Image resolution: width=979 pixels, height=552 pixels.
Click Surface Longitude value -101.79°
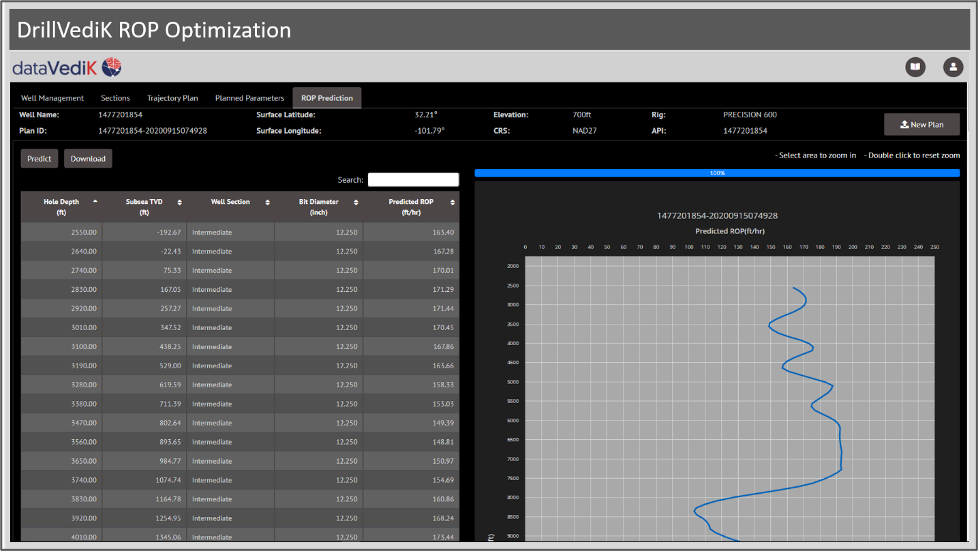pyautogui.click(x=430, y=131)
